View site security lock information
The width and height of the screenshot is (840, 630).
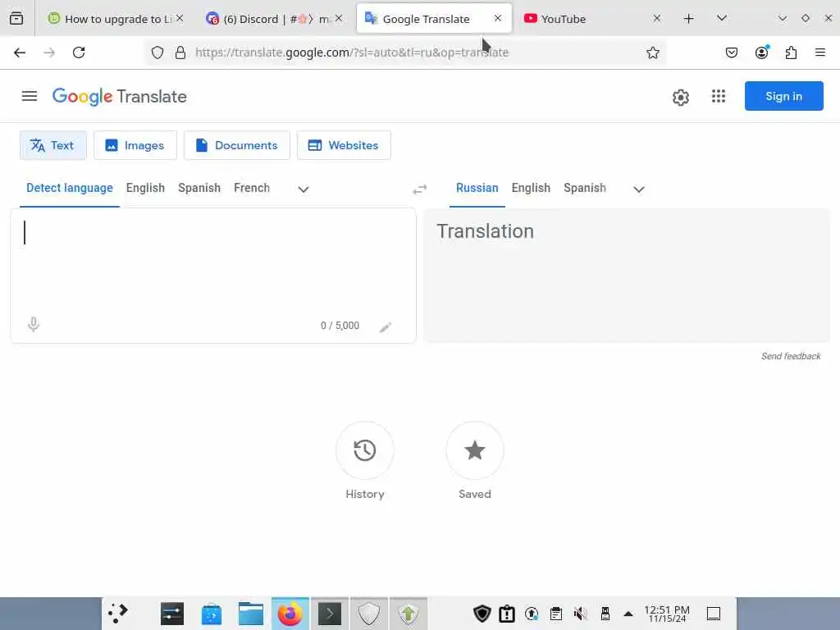coord(180,52)
